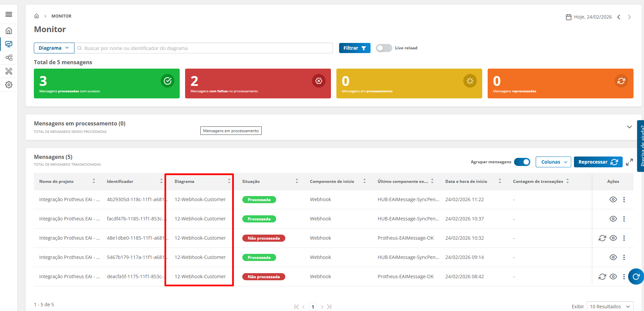View details of 10:32 message

coord(613,238)
